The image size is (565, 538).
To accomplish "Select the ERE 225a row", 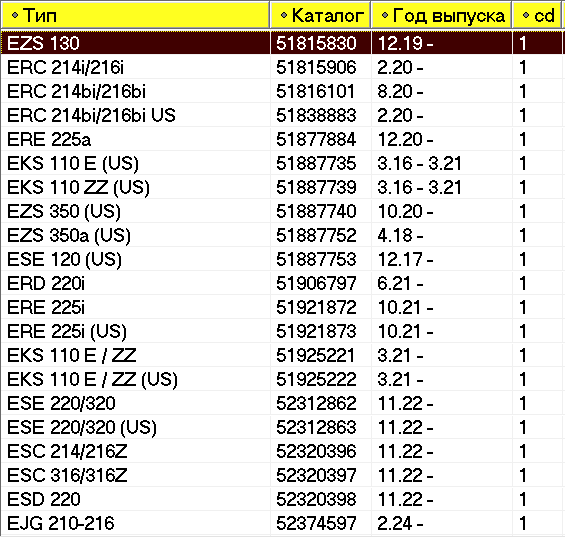I will pos(282,139).
